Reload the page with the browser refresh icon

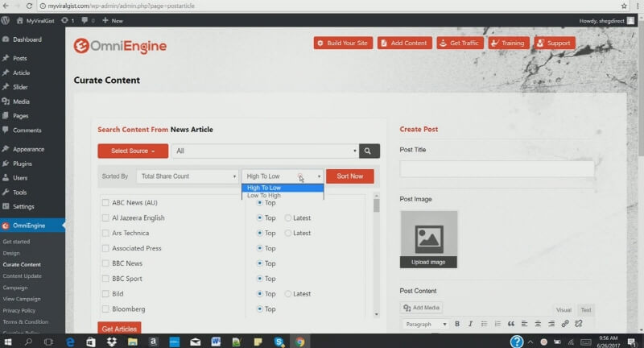(29, 6)
